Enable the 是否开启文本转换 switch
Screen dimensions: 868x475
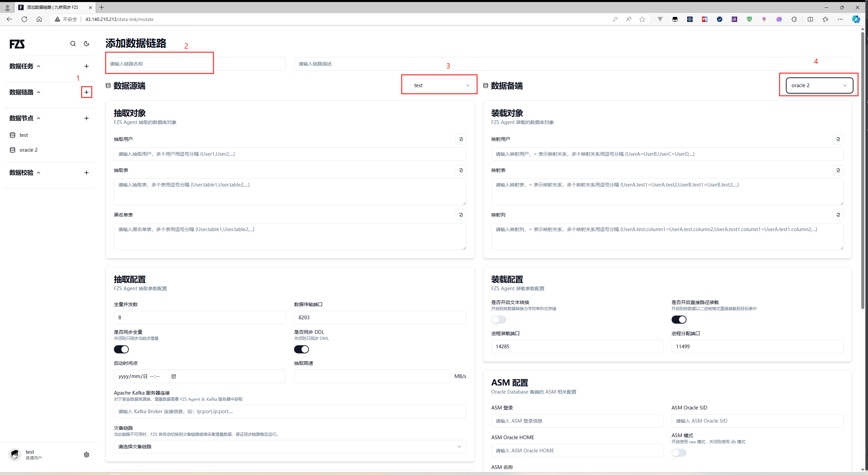click(x=499, y=320)
